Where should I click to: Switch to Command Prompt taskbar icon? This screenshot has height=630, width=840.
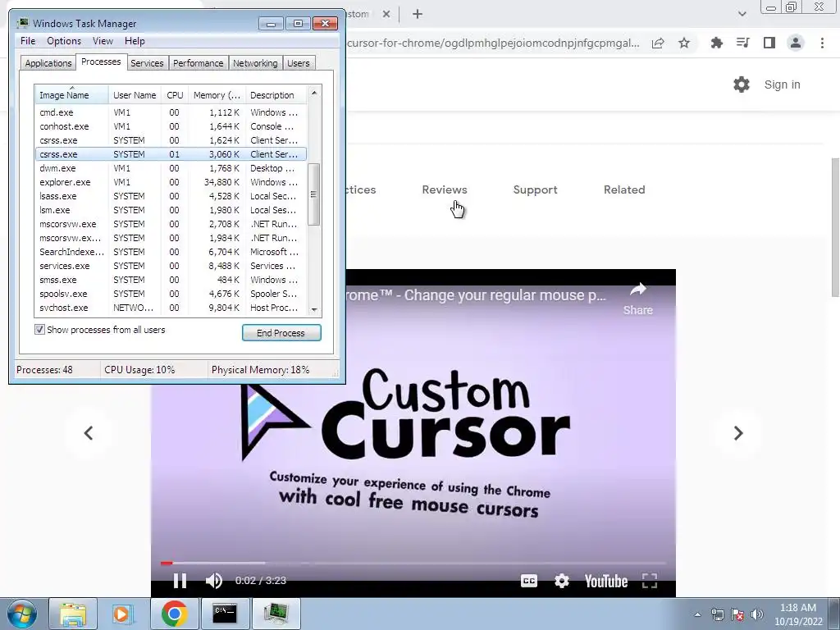225,614
